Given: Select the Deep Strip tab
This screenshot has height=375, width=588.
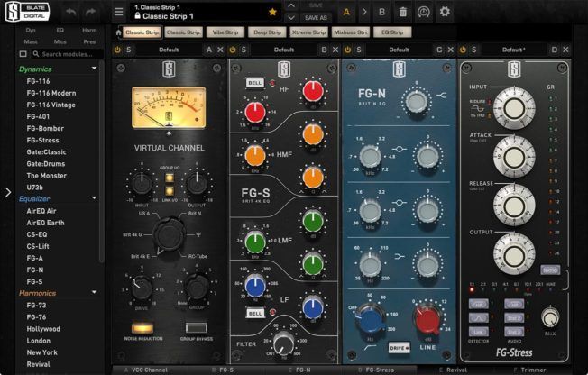Looking at the screenshot, I should 267,32.
